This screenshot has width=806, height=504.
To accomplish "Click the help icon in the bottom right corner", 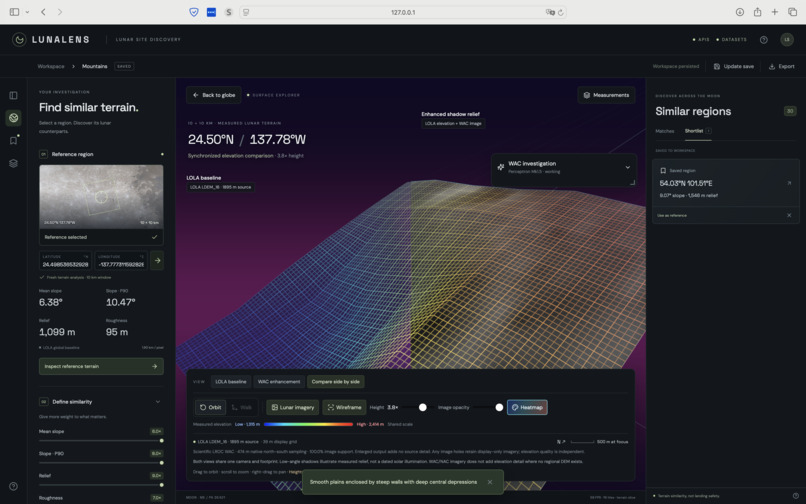I will (795, 496).
